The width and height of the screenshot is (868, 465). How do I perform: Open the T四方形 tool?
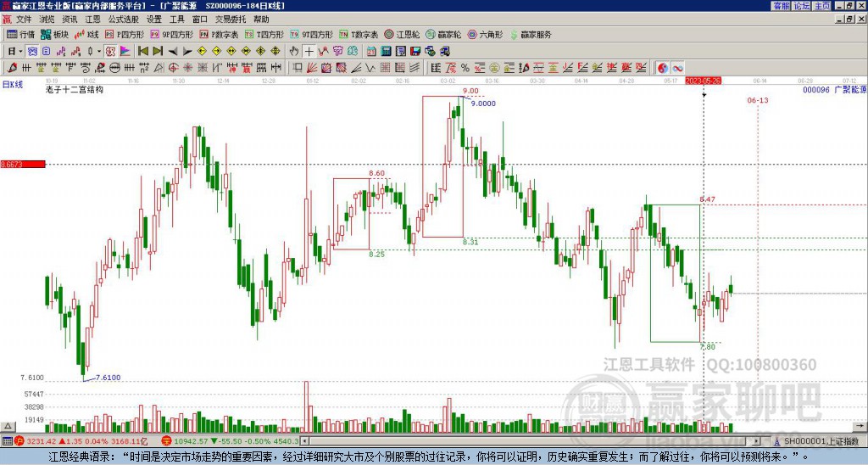(x=264, y=34)
